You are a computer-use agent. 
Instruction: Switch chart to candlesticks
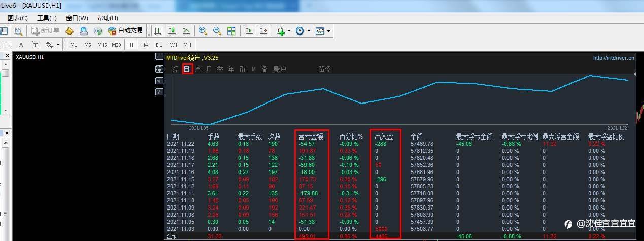[x=172, y=31]
